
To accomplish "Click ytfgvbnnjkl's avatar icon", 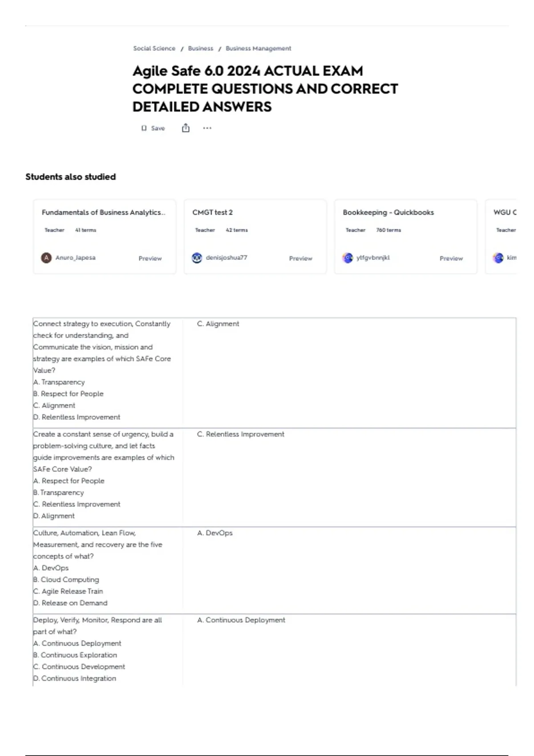I will click(348, 257).
